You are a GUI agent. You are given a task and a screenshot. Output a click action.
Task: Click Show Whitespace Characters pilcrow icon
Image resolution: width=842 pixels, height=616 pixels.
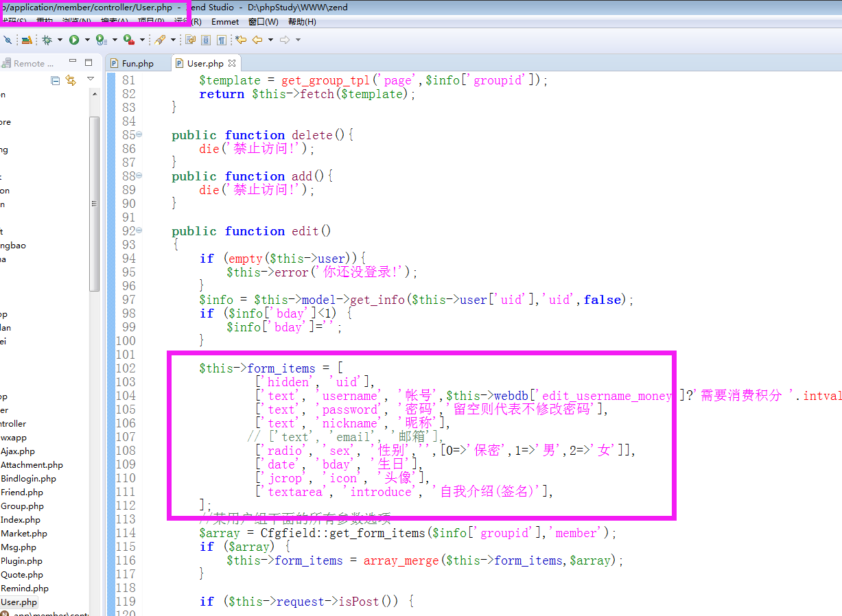pos(222,40)
